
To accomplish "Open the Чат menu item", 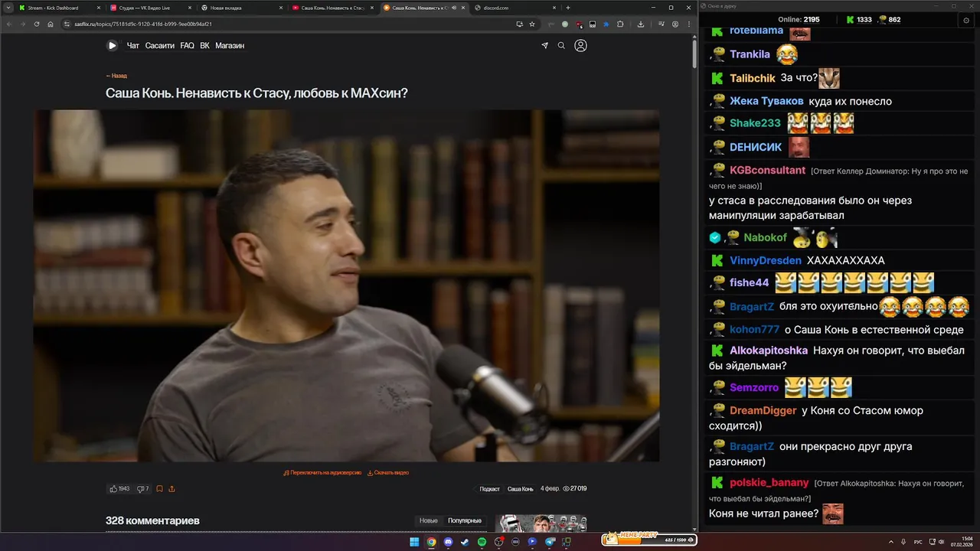I will [x=133, y=46].
